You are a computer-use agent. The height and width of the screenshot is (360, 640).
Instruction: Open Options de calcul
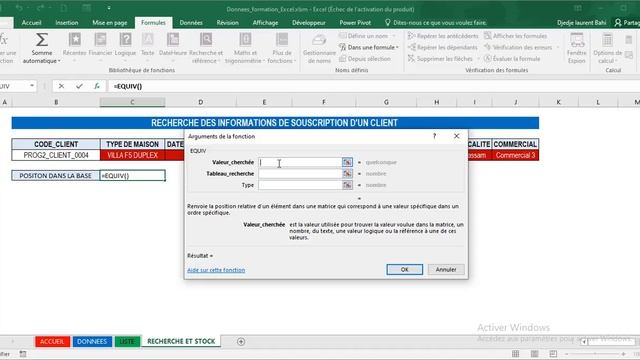point(607,48)
